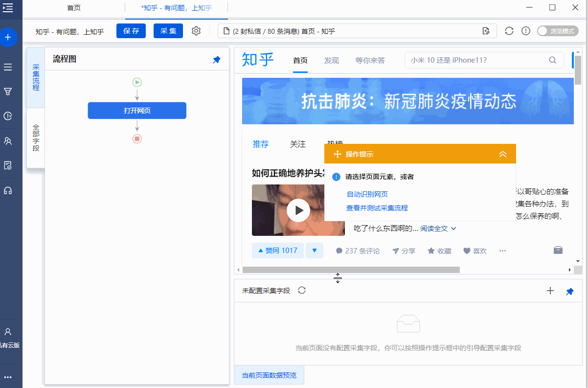Select the 推荐 feed tab

[x=261, y=144]
